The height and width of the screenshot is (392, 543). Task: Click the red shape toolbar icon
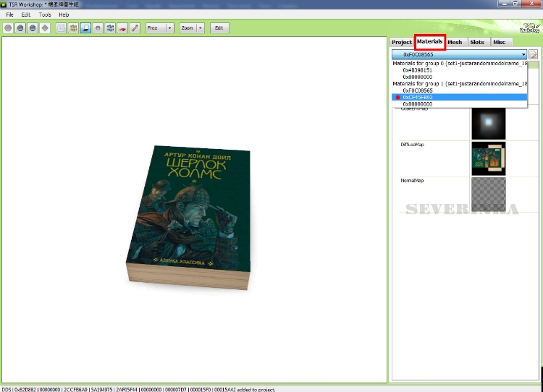pyautogui.click(x=122, y=28)
